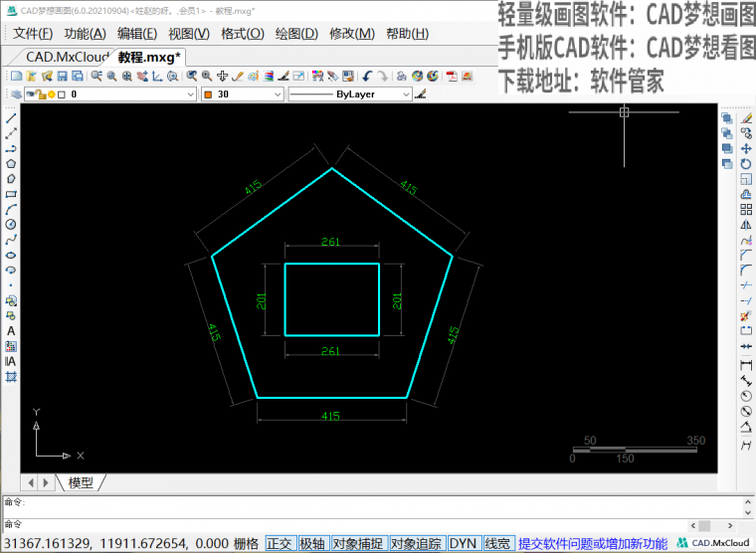Select the Rectangle drawing tool
This screenshot has height=553, width=756.
point(11,194)
